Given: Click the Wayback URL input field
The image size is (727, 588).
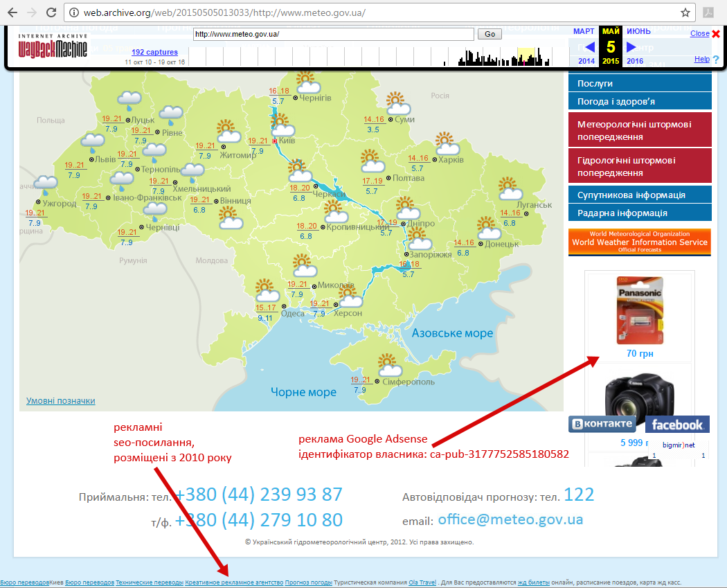Looking at the screenshot, I should point(332,33).
